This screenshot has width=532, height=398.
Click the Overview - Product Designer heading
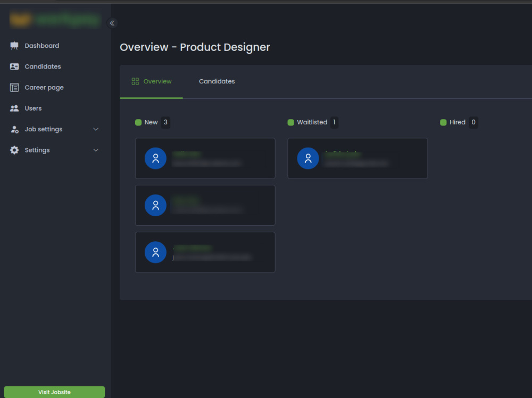click(x=195, y=47)
